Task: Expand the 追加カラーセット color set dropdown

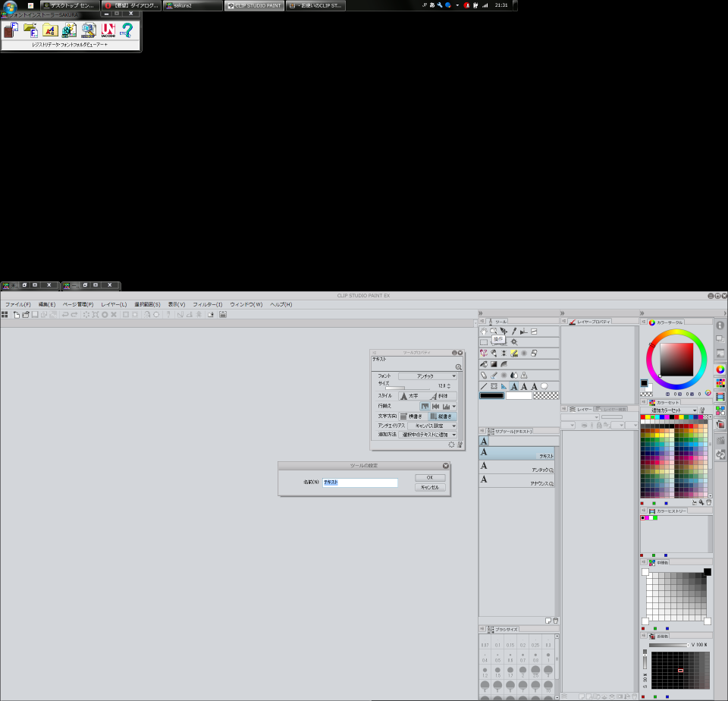Action: [x=668, y=410]
